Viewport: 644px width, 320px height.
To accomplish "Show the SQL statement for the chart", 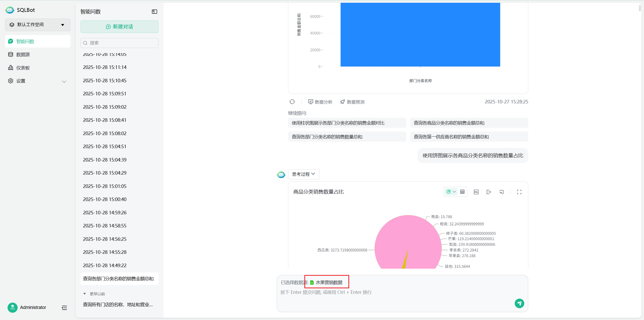I will 476,192.
